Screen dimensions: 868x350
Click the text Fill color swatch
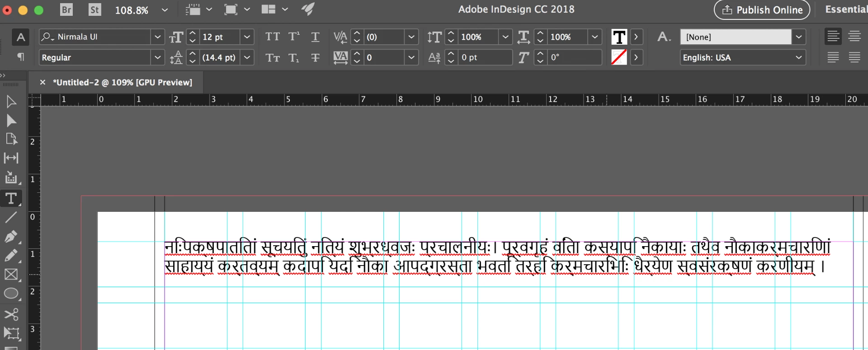click(x=619, y=37)
